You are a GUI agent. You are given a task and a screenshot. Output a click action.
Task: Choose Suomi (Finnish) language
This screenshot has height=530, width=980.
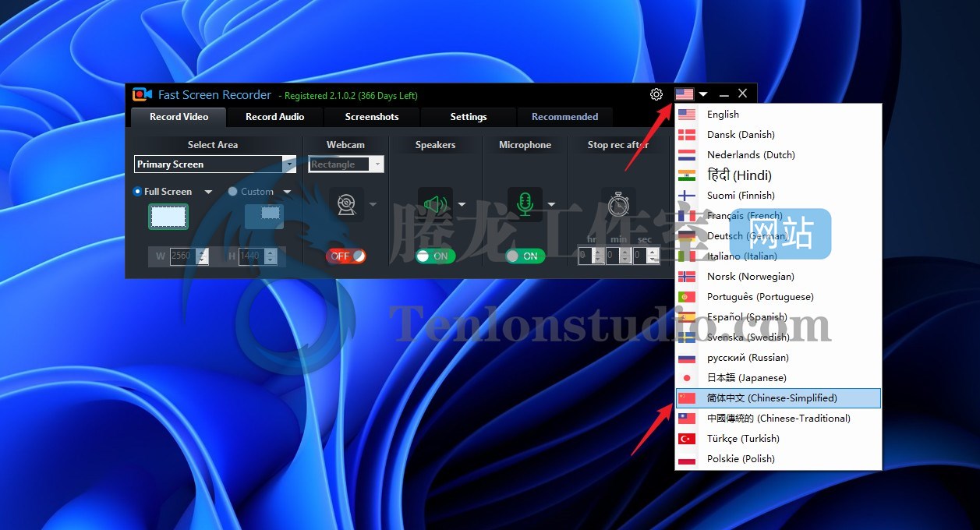[778, 196]
